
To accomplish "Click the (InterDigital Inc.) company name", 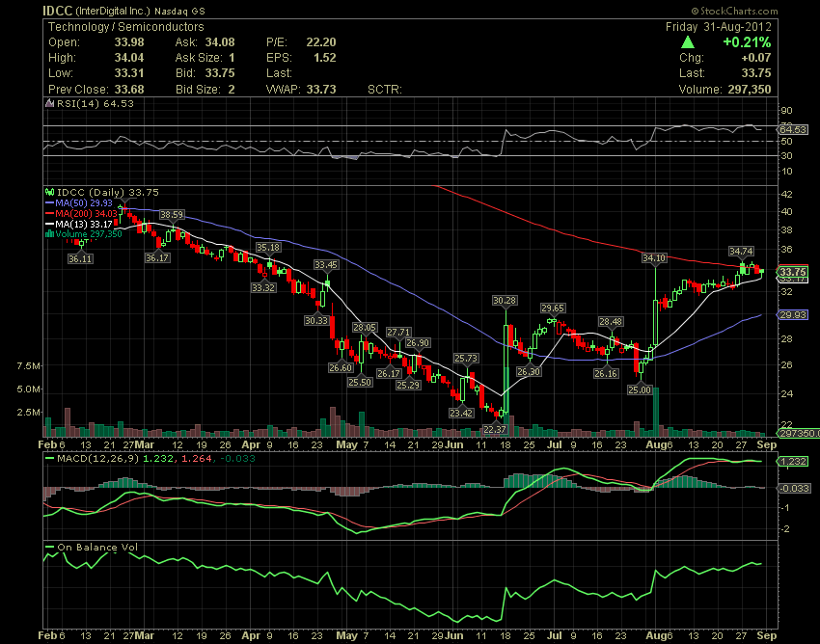I will (x=113, y=11).
